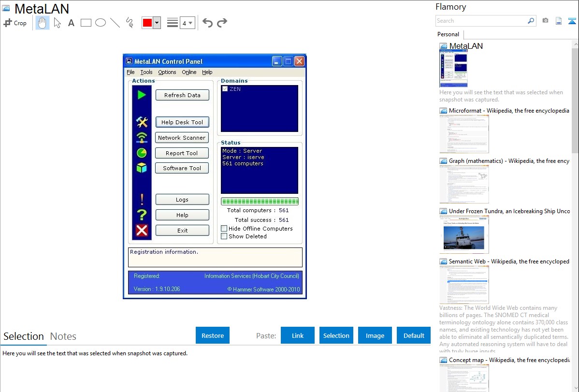The width and height of the screenshot is (579, 392).
Task: Click the crossed hammer and wrench icon
Action: (x=142, y=122)
